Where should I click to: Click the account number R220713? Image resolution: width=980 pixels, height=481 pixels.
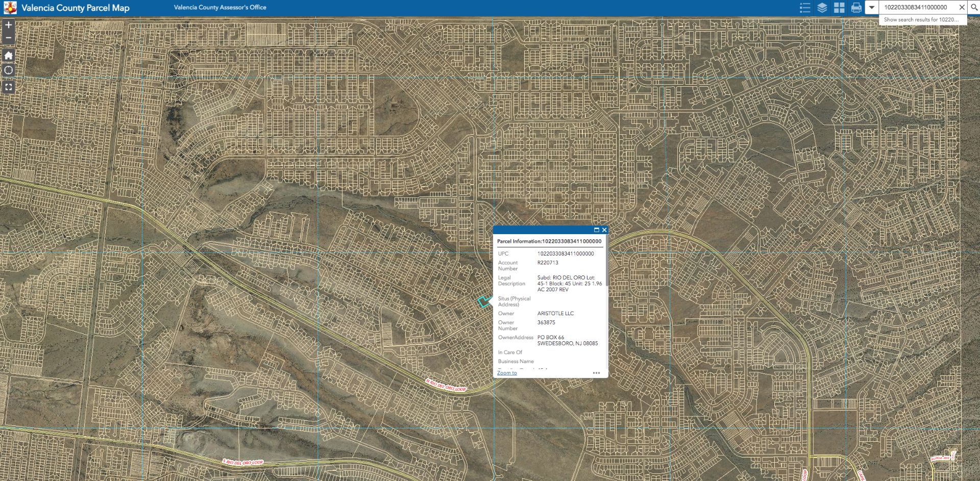coord(548,263)
